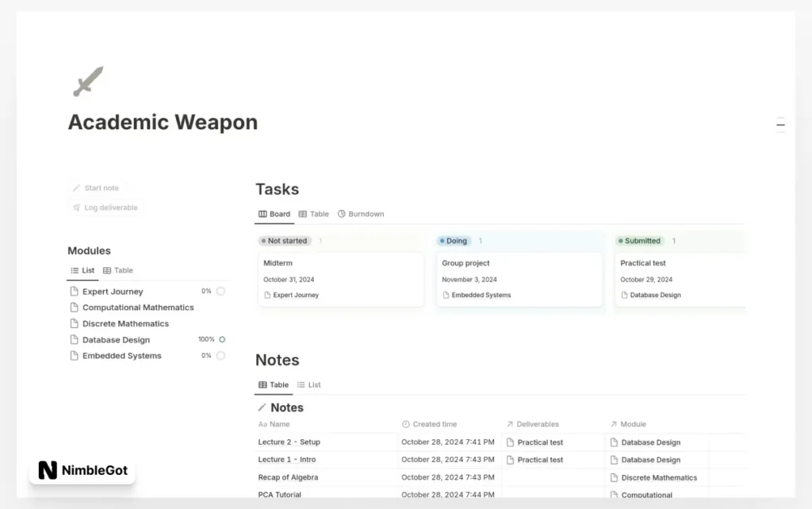Select the Modules Table view tab
The height and width of the screenshot is (509, 812).
[x=118, y=270]
